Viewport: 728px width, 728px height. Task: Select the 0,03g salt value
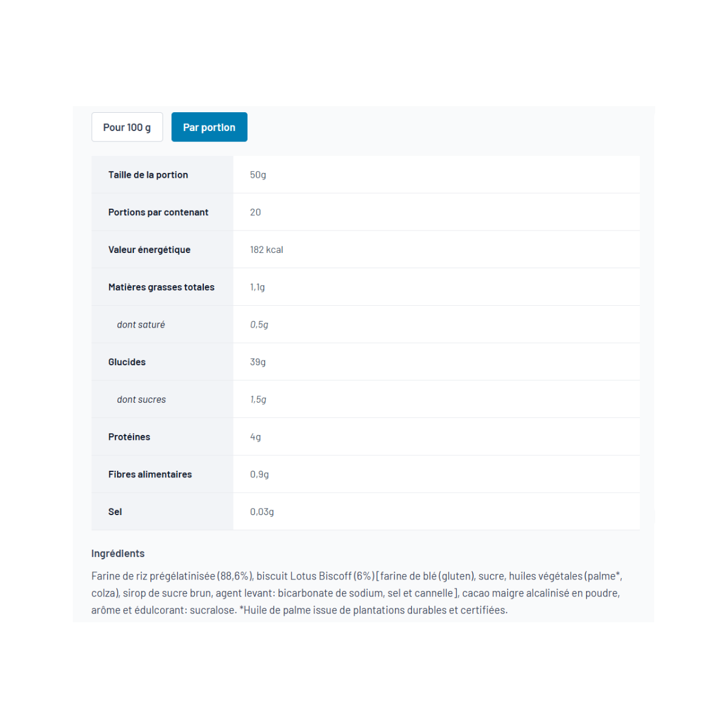point(262,512)
